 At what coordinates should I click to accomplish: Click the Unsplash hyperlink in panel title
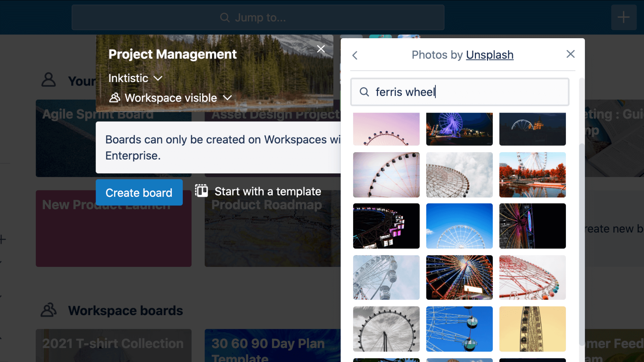click(x=490, y=54)
